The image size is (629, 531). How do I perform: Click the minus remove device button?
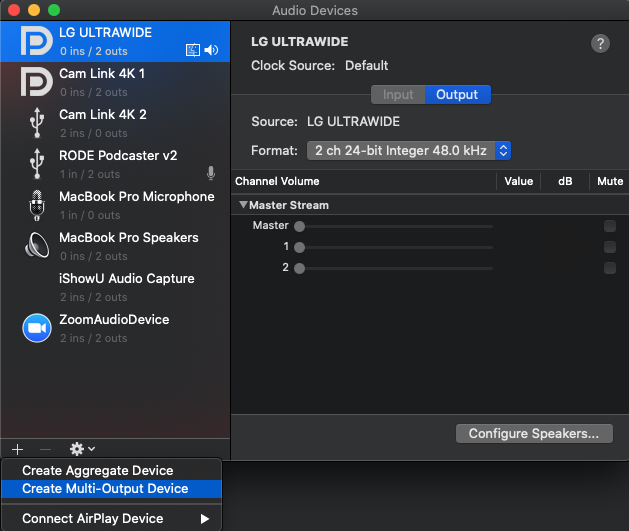point(45,450)
